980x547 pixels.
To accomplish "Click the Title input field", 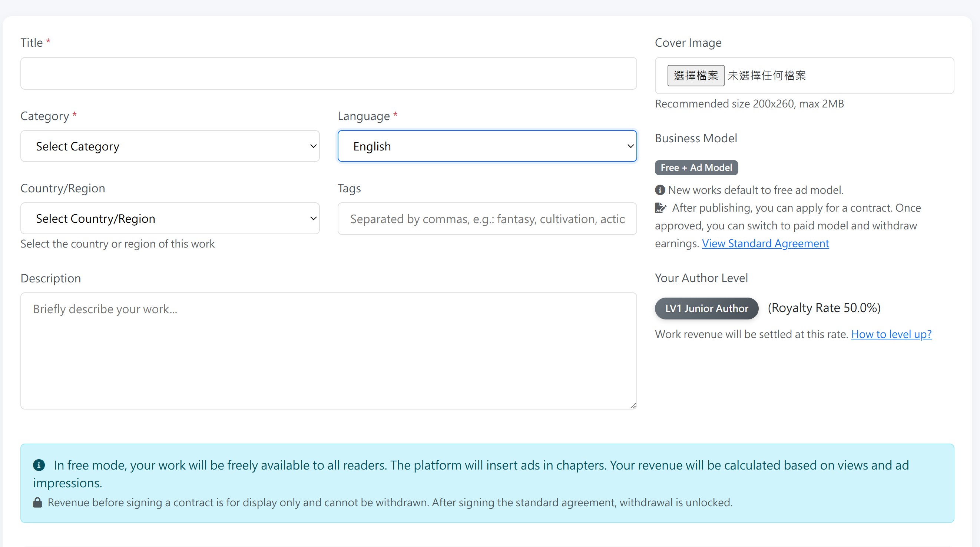I will [328, 73].
